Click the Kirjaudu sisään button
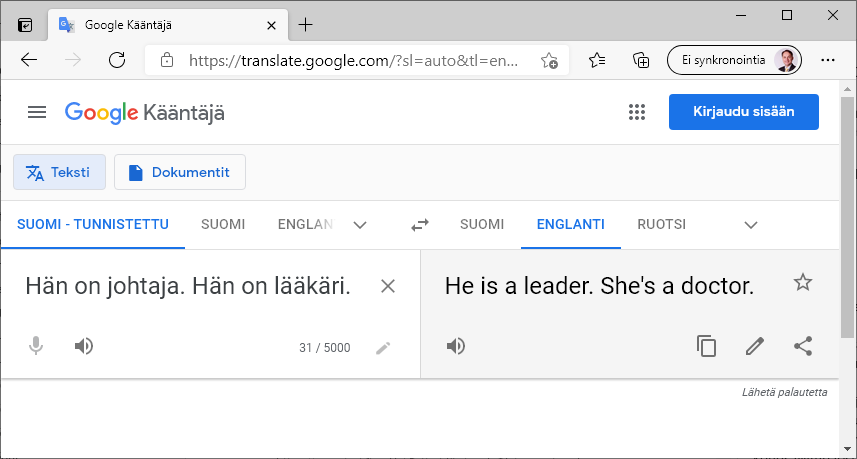 coord(743,112)
